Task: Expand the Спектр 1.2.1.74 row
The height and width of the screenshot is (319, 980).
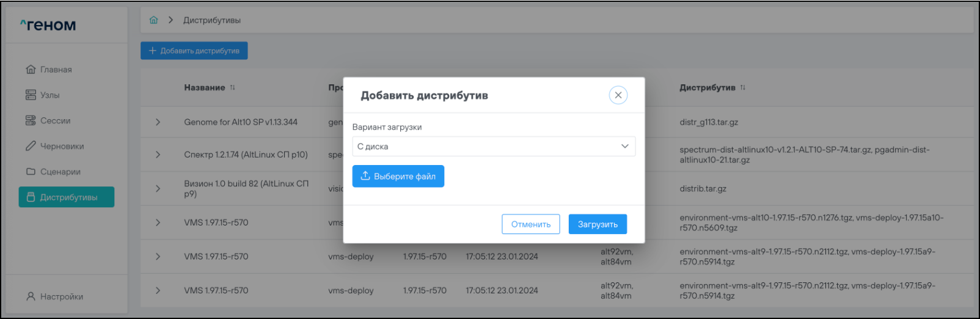Action: click(x=158, y=155)
